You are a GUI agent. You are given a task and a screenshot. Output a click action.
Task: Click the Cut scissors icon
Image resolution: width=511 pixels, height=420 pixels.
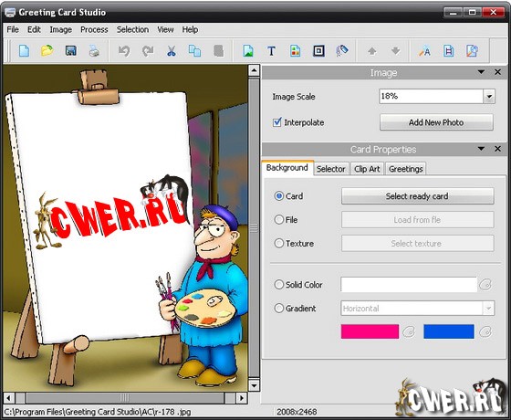(x=172, y=51)
